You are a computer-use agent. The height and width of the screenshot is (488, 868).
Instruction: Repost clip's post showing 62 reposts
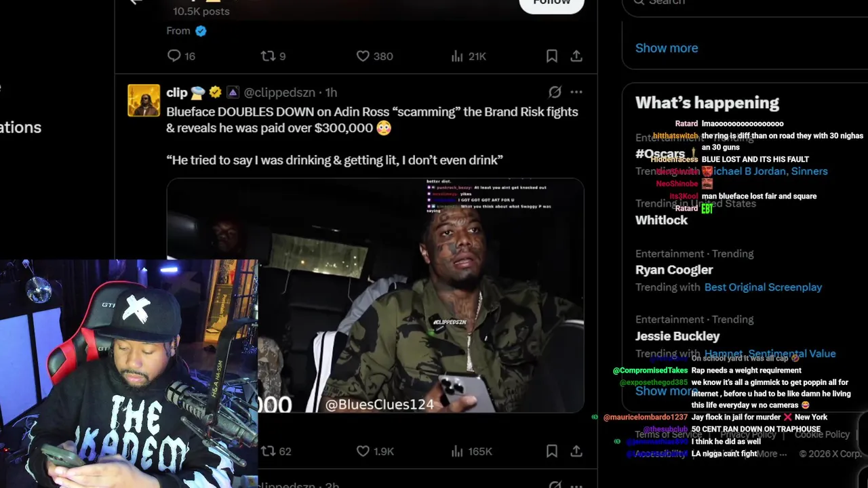tap(269, 451)
